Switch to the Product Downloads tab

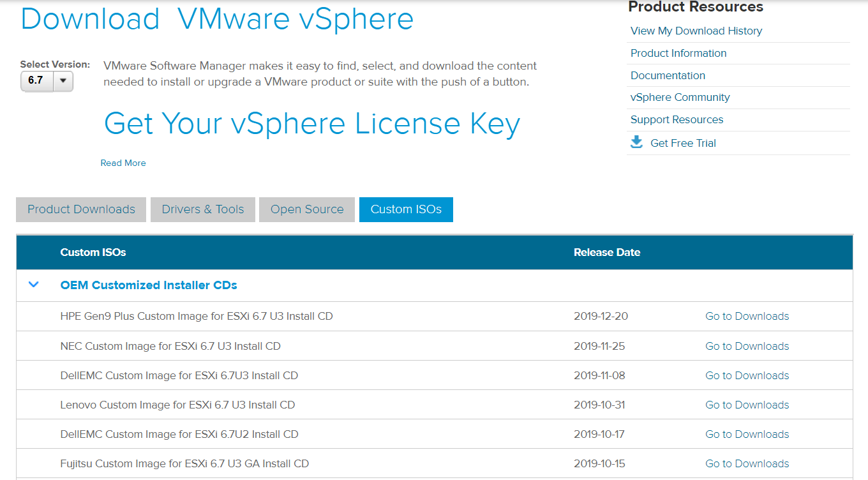pos(81,209)
